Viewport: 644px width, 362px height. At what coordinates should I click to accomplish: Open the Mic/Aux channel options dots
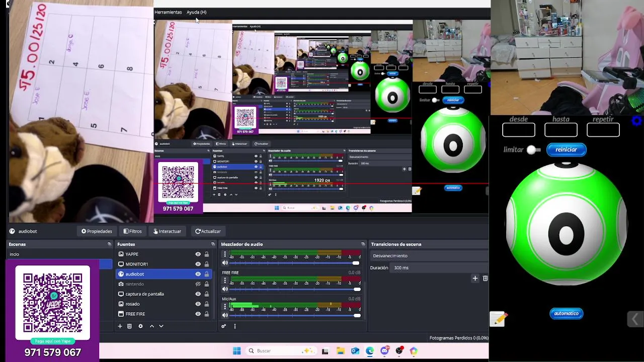tap(225, 307)
